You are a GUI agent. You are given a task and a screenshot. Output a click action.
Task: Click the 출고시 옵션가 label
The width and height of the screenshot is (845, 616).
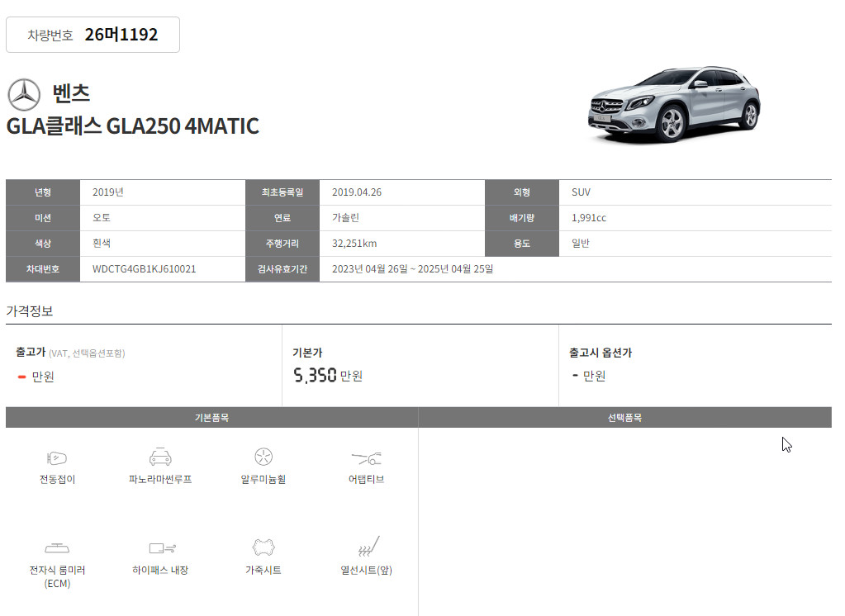(601, 353)
